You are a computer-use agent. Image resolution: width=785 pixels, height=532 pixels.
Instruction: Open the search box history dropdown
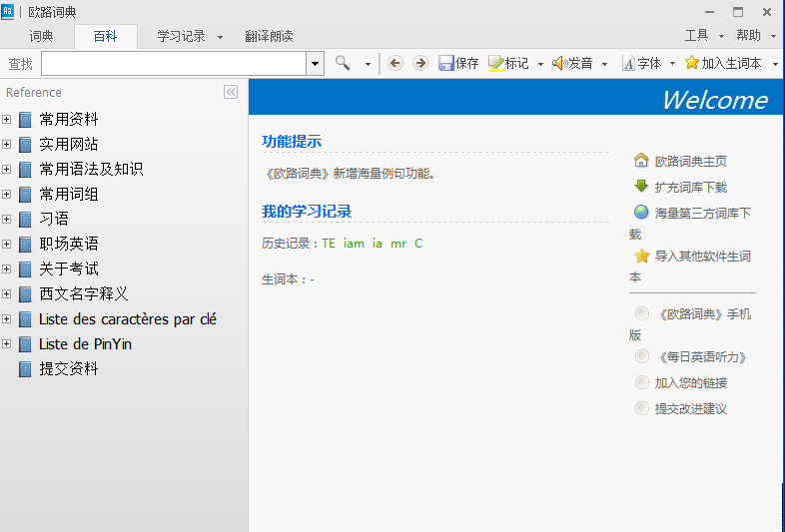click(315, 64)
